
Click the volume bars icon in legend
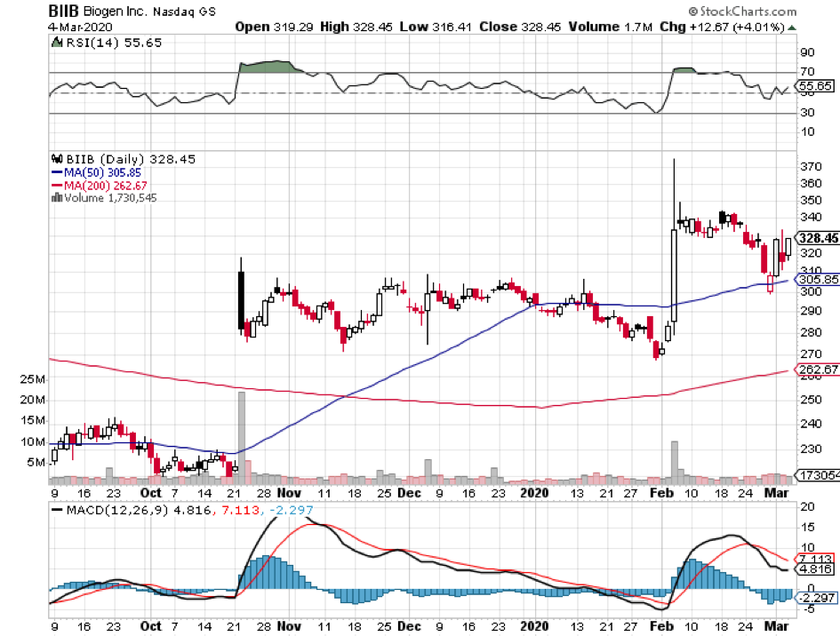point(56,197)
